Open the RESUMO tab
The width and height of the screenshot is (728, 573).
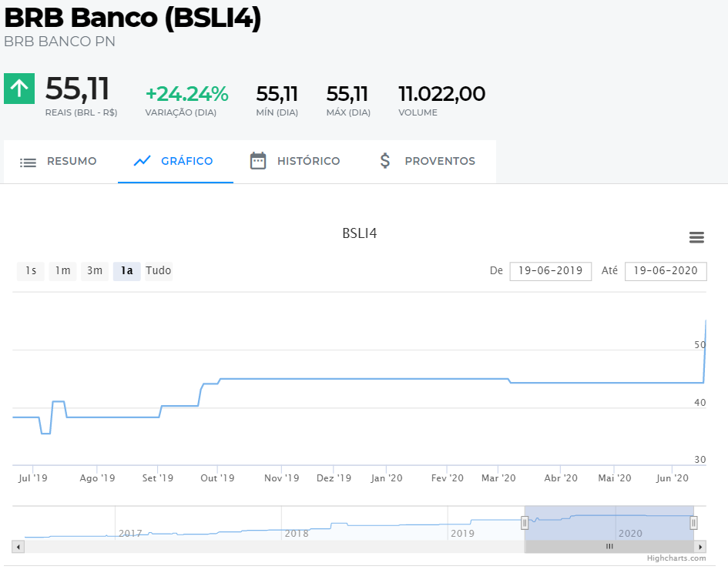[60, 161]
